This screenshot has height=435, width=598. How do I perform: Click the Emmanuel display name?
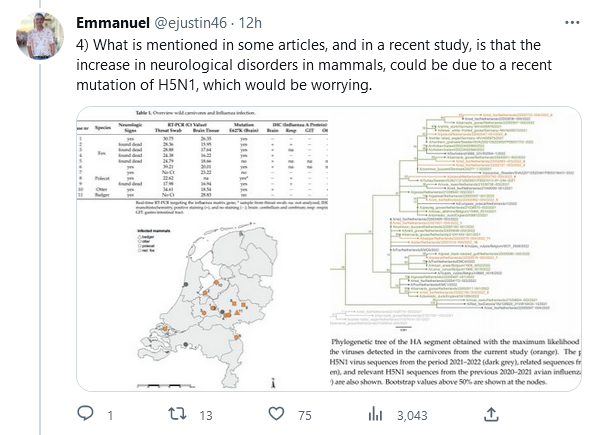coord(113,23)
